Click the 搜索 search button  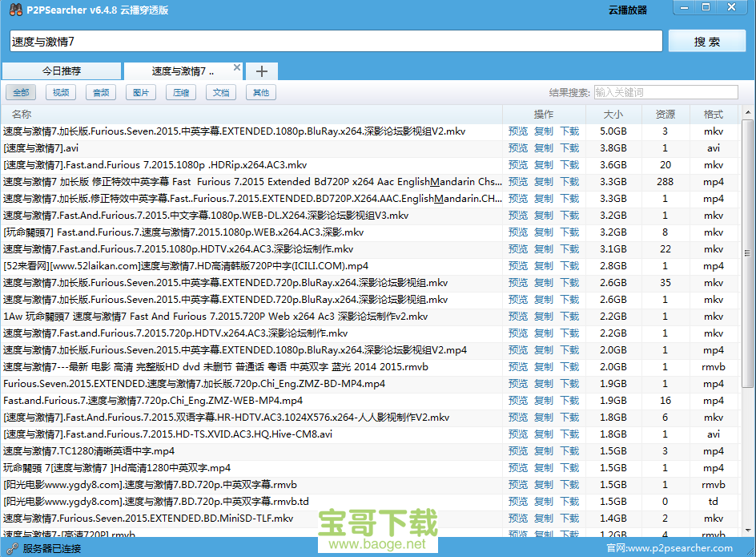tap(707, 40)
